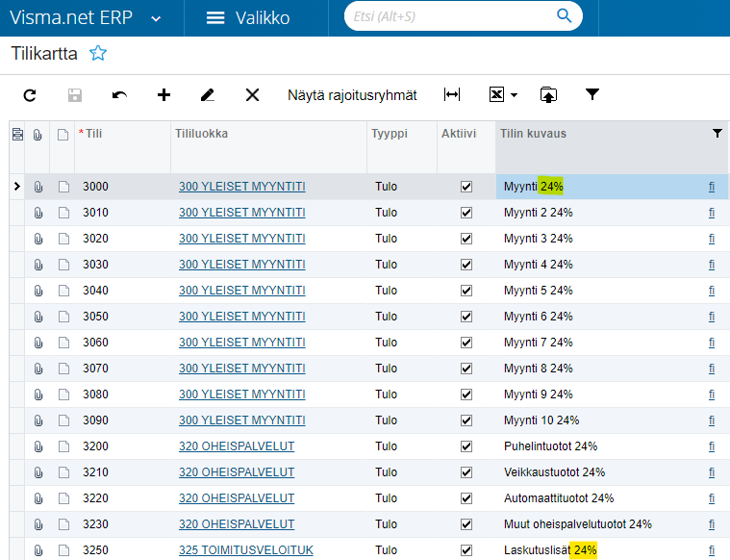Image resolution: width=730 pixels, height=560 pixels.
Task: Toggle Aktiivi checkbox for account 3000
Action: (x=466, y=187)
